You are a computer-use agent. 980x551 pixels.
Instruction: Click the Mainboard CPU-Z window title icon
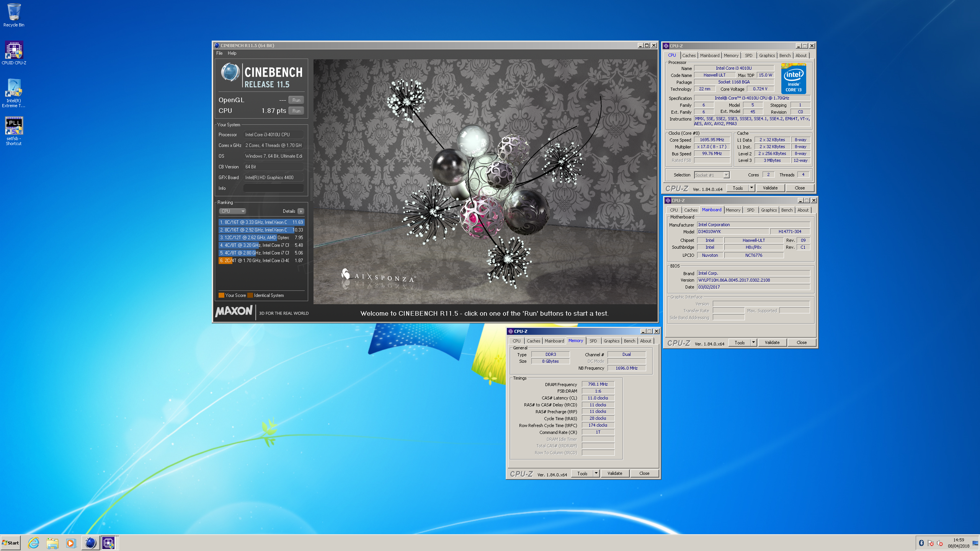(x=668, y=201)
